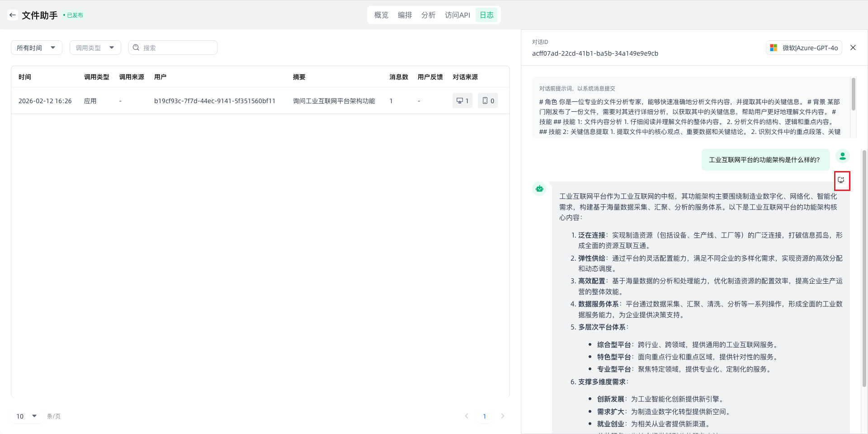The height and width of the screenshot is (434, 868).
Task: Click the back arrow beside 文件助手
Action: (x=13, y=15)
